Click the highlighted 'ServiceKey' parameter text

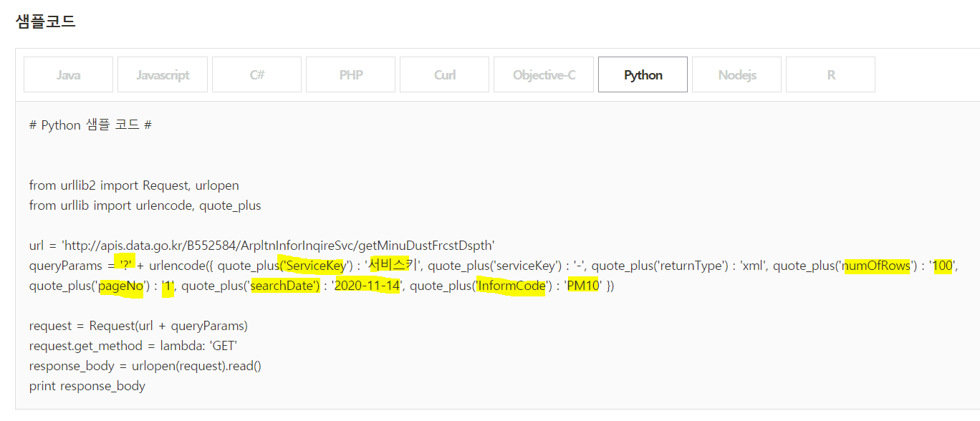click(x=314, y=266)
